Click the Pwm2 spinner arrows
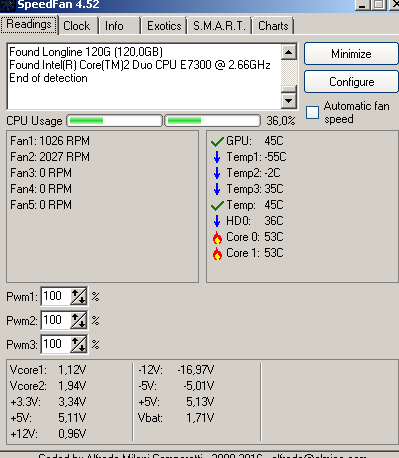 [x=79, y=320]
